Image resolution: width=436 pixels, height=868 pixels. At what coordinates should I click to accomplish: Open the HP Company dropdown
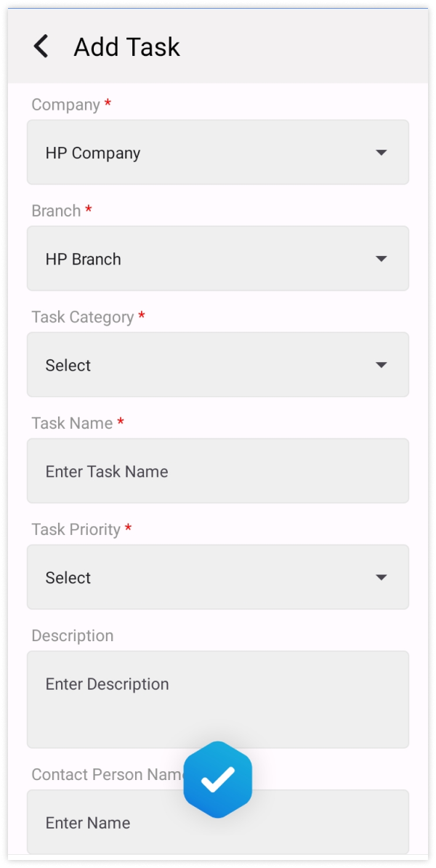pyautogui.click(x=203, y=153)
